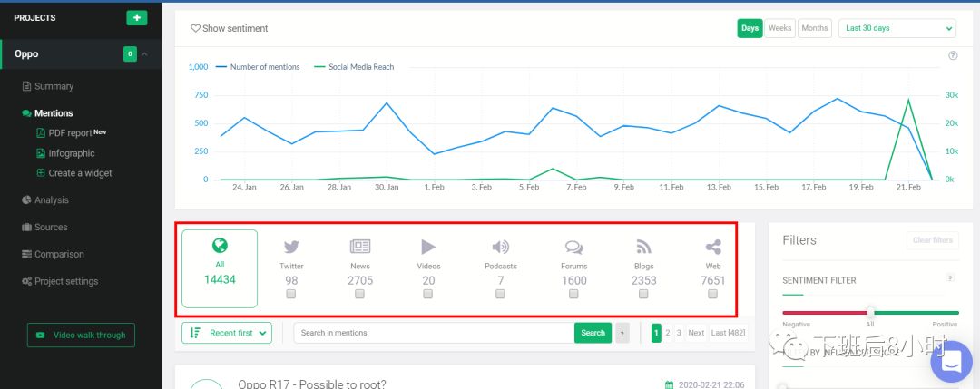The height and width of the screenshot is (389, 980).
Task: Click the sentiment filter slider handle
Action: coord(870,312)
